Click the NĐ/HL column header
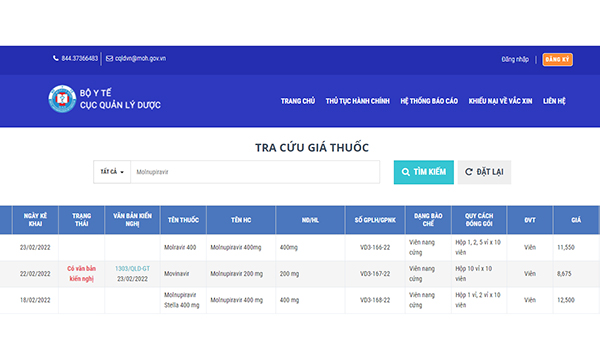The height and width of the screenshot is (360, 600). point(310,220)
